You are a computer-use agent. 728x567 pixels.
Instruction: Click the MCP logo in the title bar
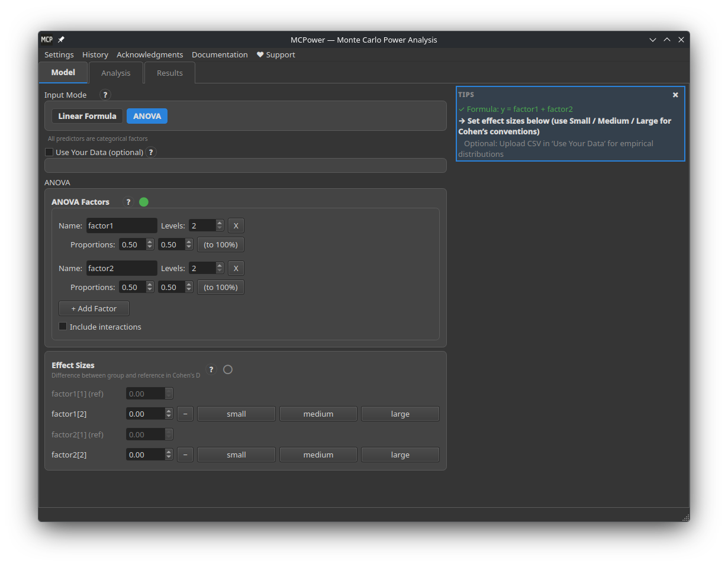(x=47, y=40)
